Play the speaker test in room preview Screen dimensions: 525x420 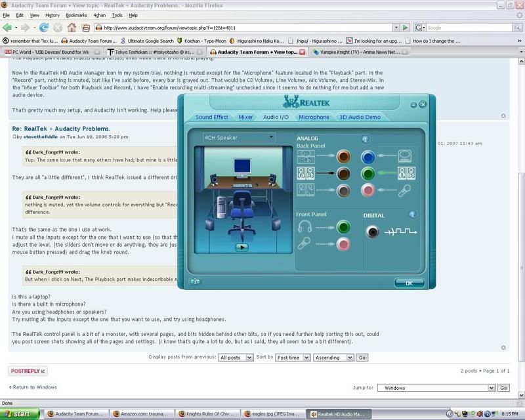241,247
